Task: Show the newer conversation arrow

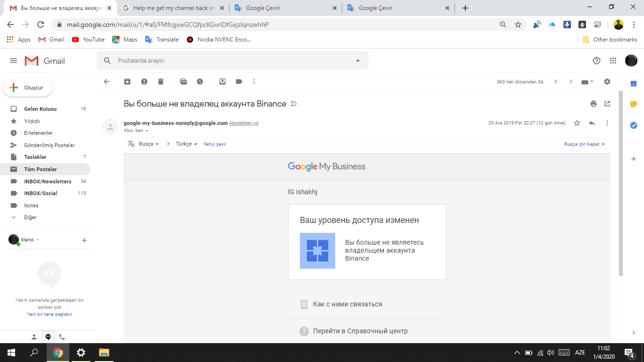Action: click(556, 82)
